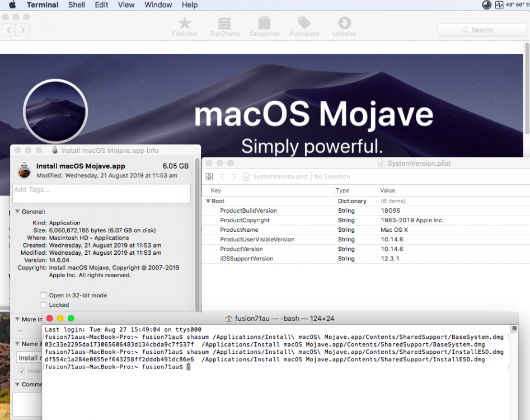
Task: Click the Add Tags field in Info window
Action: coord(101,193)
